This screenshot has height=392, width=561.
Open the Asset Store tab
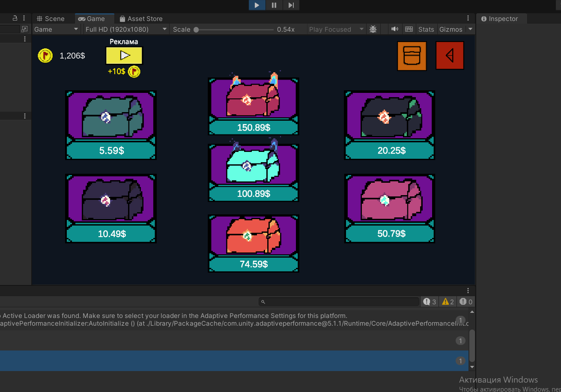[x=141, y=19]
